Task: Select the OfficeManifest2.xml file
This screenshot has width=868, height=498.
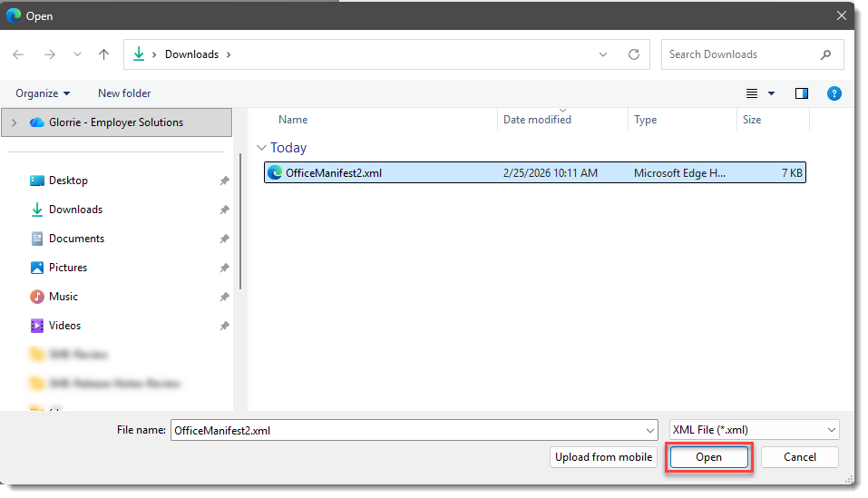Action: (x=333, y=172)
